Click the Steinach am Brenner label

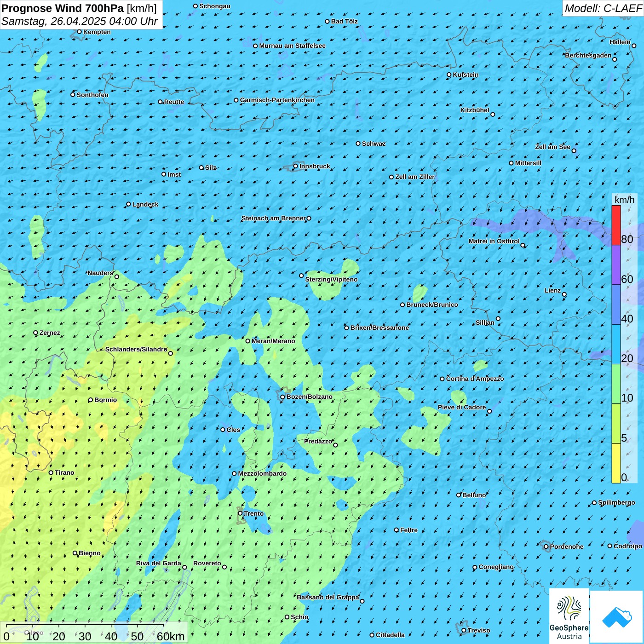click(x=273, y=218)
